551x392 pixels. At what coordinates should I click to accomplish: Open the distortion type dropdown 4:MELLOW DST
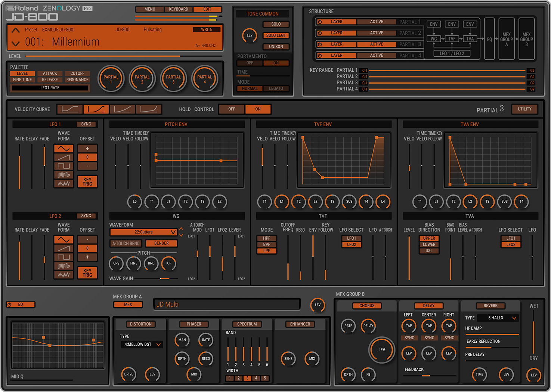pyautogui.click(x=142, y=344)
